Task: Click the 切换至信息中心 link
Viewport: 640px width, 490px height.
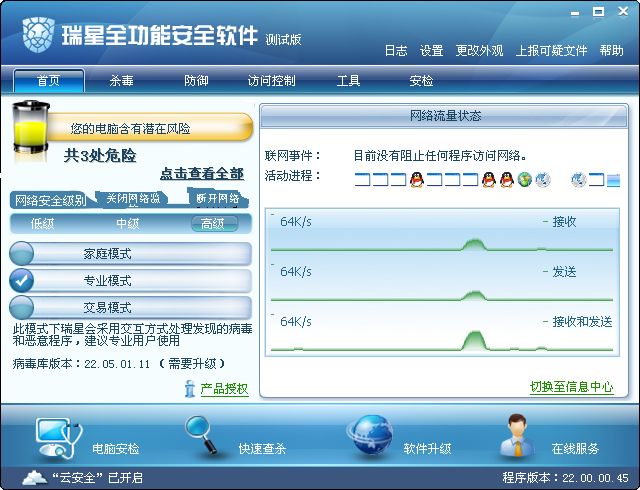Action: [x=571, y=386]
